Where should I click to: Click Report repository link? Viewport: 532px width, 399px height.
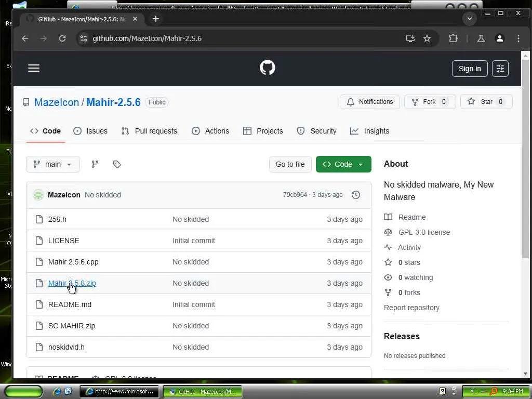(x=411, y=308)
